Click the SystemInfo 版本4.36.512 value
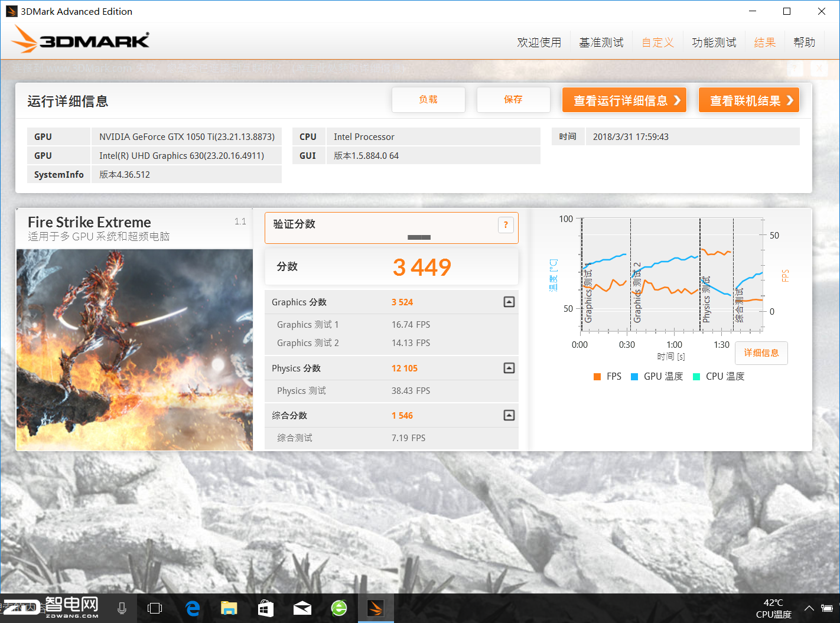The height and width of the screenshot is (623, 840). (x=187, y=174)
